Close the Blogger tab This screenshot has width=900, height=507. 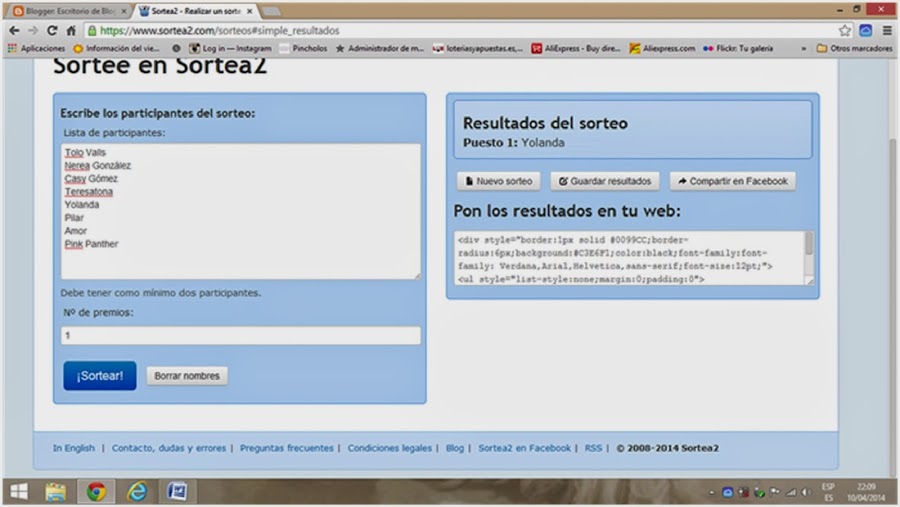click(124, 11)
